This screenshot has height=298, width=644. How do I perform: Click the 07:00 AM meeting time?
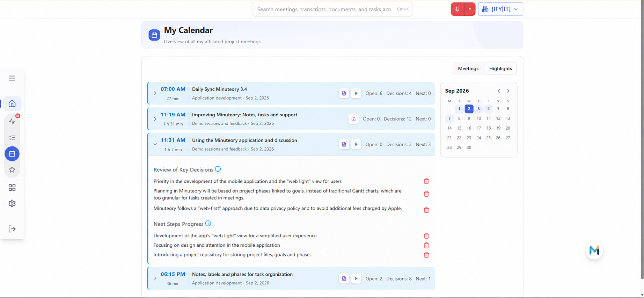click(x=173, y=89)
